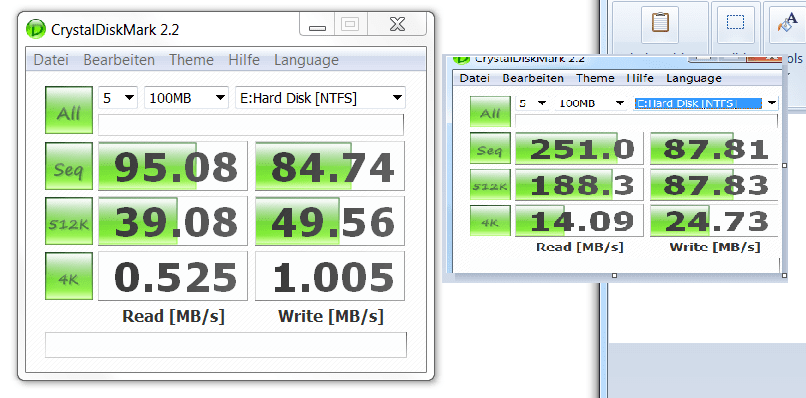This screenshot has width=806, height=398.
Task: Click the All button in the small pasted window
Action: click(490, 112)
